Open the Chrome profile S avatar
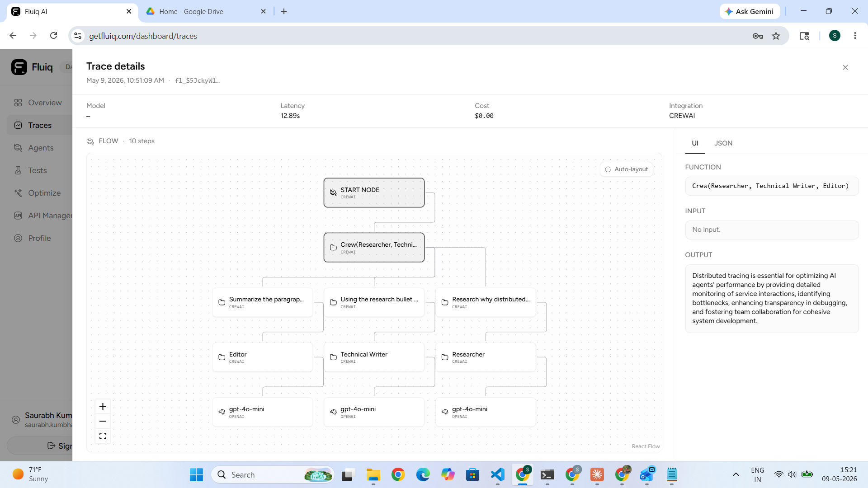868x488 pixels. click(x=835, y=36)
